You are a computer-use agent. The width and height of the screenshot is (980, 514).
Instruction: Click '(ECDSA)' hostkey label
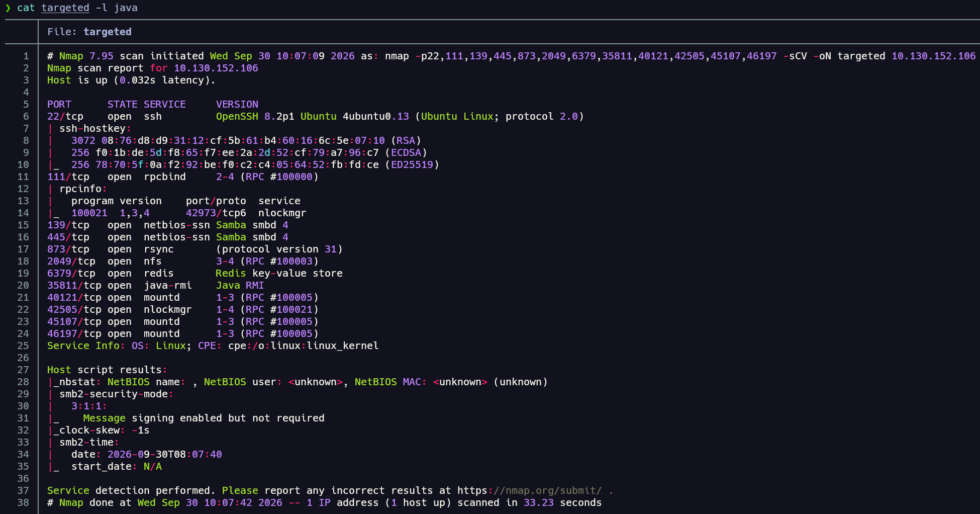click(406, 152)
